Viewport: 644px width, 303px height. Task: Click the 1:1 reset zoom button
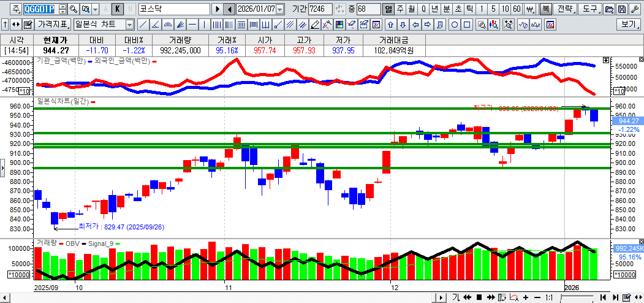click(x=550, y=297)
